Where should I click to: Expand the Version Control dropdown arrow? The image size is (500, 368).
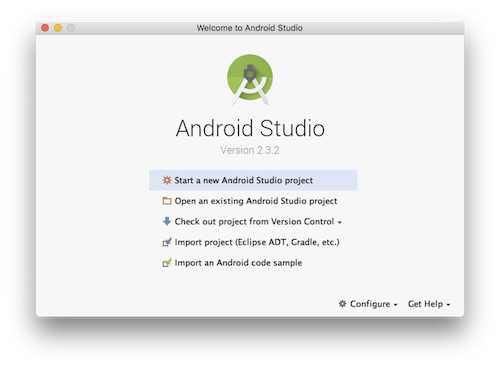coord(339,222)
